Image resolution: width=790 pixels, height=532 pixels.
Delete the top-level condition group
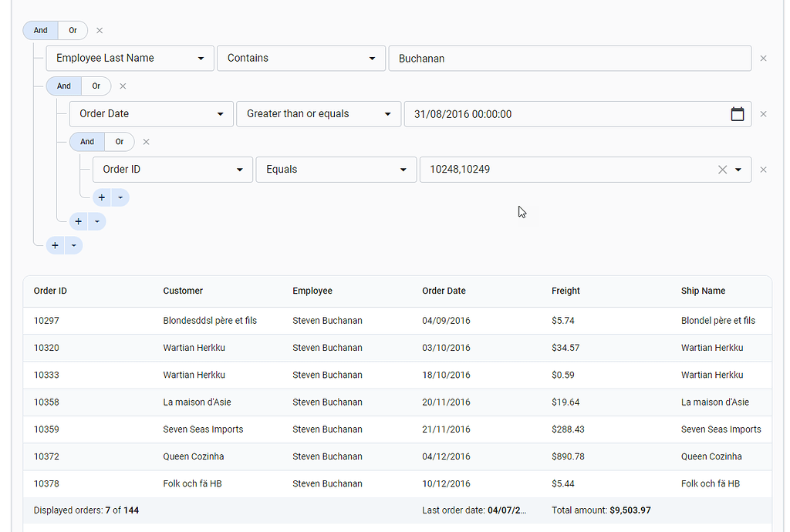click(100, 30)
